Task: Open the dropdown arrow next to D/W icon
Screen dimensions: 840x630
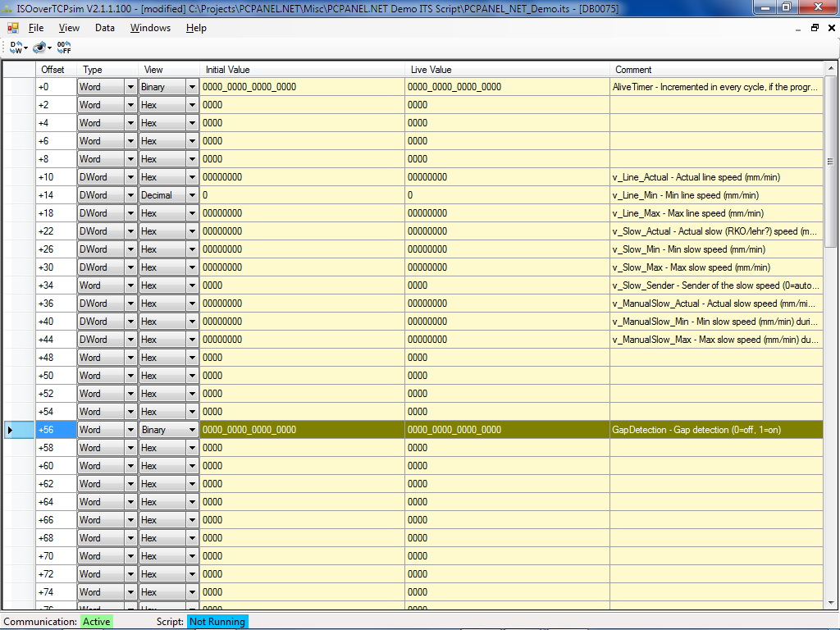Action: 26,48
